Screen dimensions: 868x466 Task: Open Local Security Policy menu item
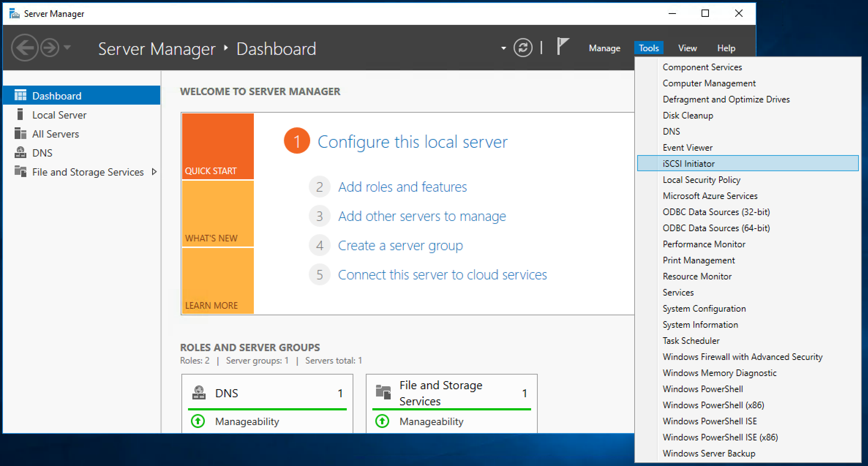click(748, 180)
